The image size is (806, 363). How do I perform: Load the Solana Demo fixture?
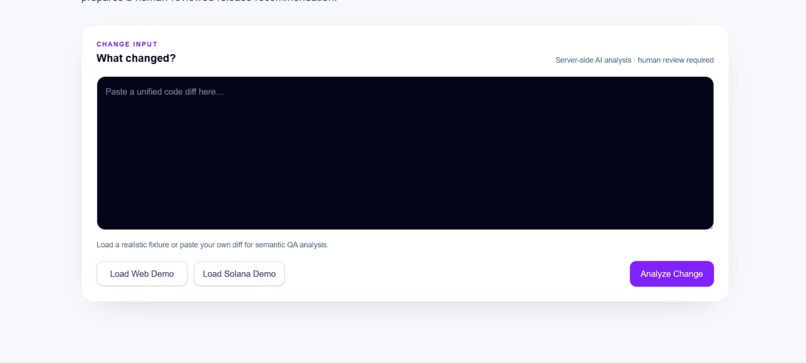tap(239, 274)
